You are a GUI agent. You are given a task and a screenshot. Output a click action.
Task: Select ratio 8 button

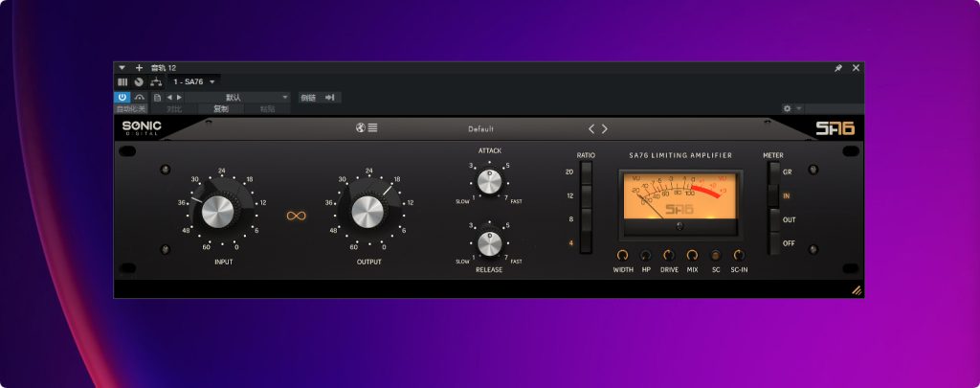coord(586,219)
